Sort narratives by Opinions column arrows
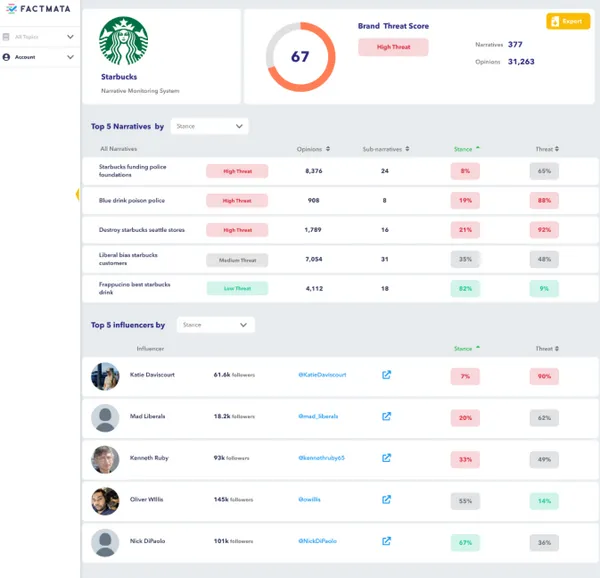Viewport: 600px width, 578px height. click(x=328, y=149)
